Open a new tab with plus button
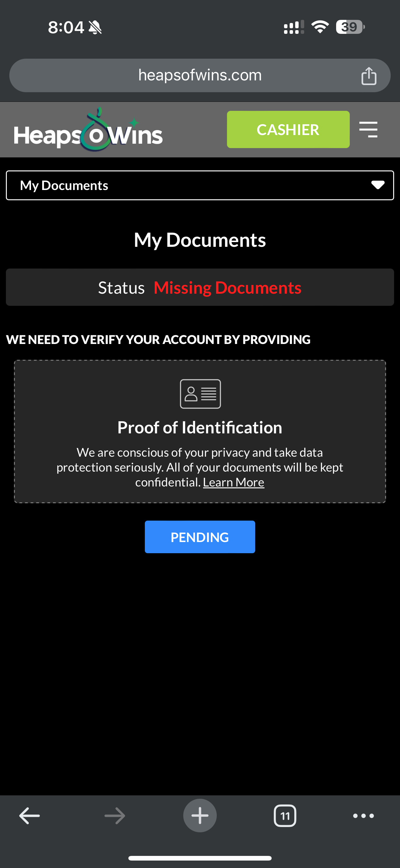This screenshot has height=868, width=400. tap(200, 816)
